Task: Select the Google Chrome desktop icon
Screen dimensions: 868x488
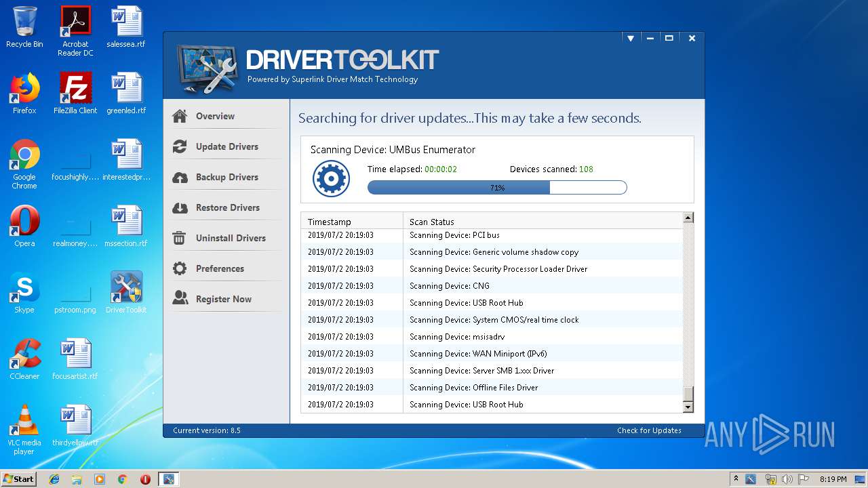Action: tap(24, 164)
